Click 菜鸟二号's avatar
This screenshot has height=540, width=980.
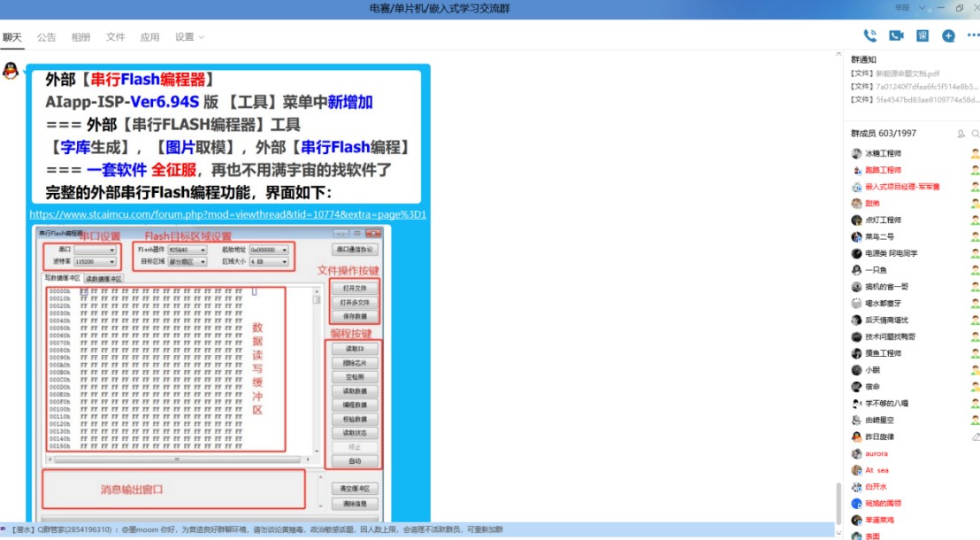[857, 236]
